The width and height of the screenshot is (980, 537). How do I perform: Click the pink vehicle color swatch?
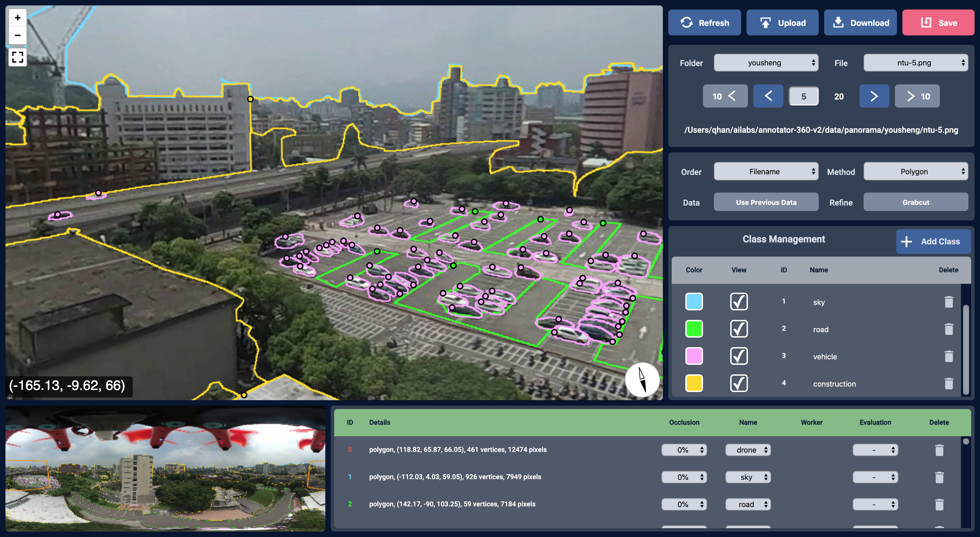(x=693, y=356)
